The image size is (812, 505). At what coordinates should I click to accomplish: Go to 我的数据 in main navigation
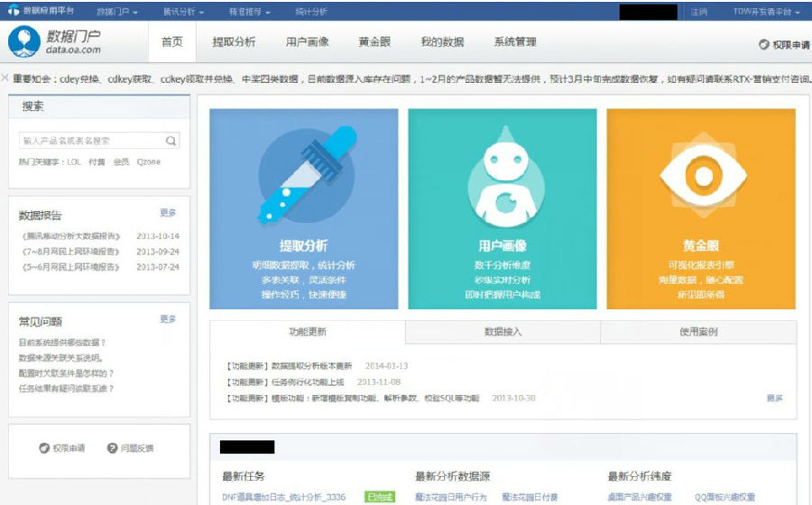click(x=442, y=42)
